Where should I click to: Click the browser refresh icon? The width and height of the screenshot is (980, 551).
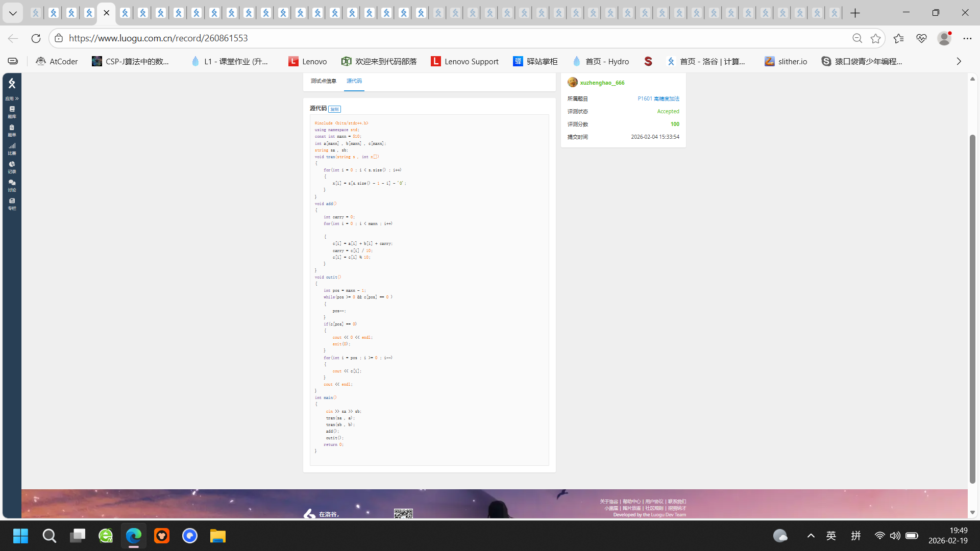(x=36, y=38)
